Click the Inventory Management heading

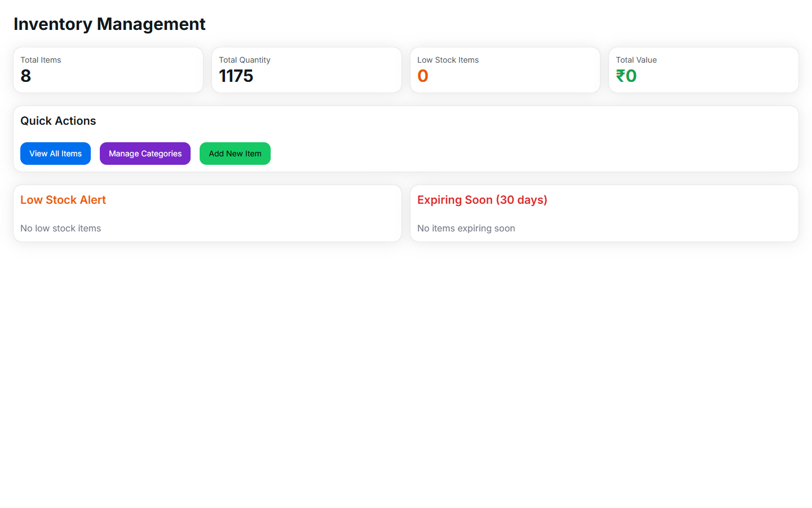coord(109,24)
